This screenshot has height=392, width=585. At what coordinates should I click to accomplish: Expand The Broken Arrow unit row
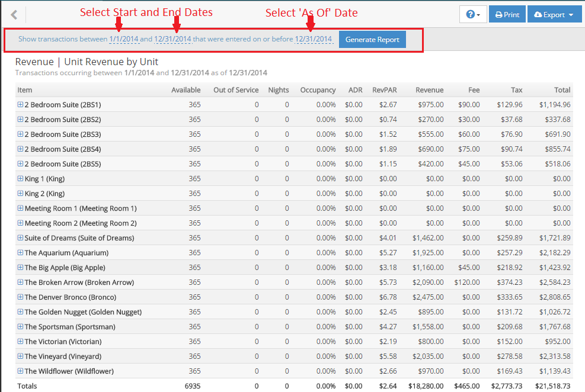click(20, 282)
